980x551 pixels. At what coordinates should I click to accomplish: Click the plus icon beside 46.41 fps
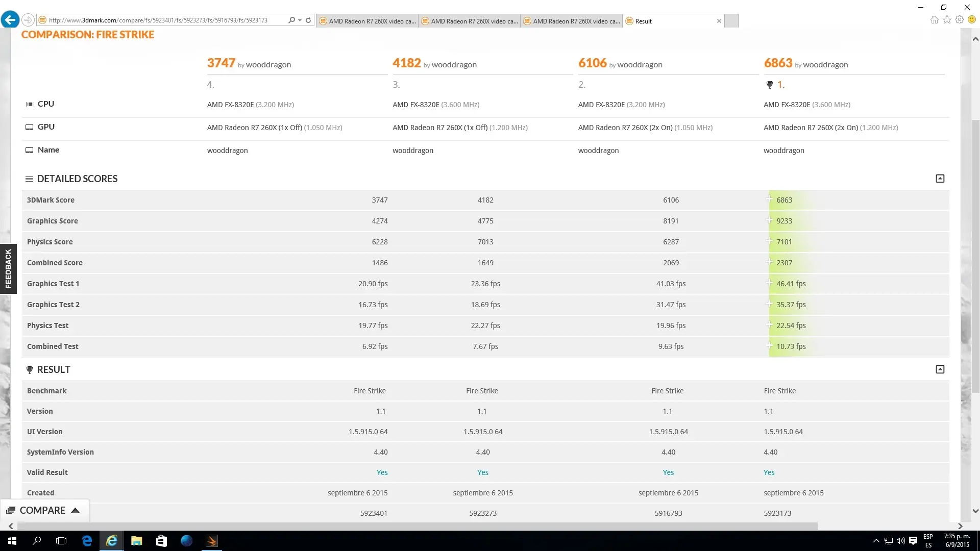769,283
